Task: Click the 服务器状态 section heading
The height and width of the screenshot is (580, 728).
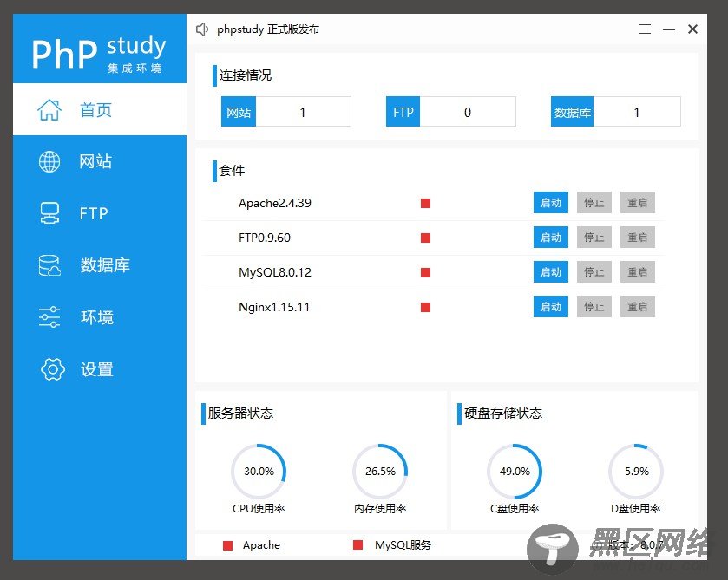Action: 240,414
